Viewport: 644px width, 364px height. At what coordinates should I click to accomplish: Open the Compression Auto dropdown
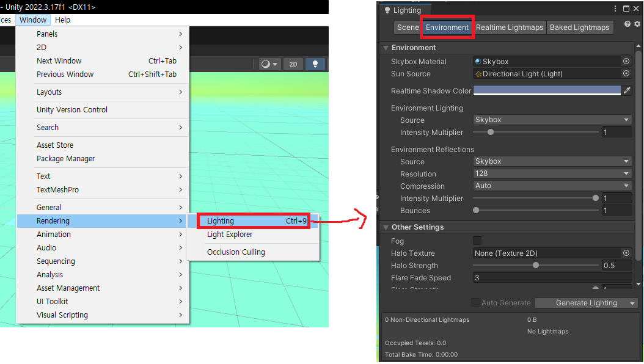[552, 186]
